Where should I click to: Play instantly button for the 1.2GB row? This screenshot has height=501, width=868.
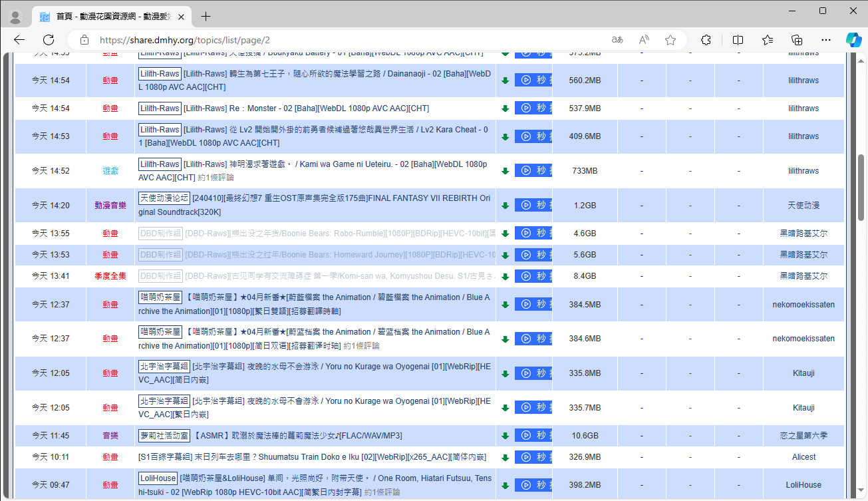coord(533,205)
